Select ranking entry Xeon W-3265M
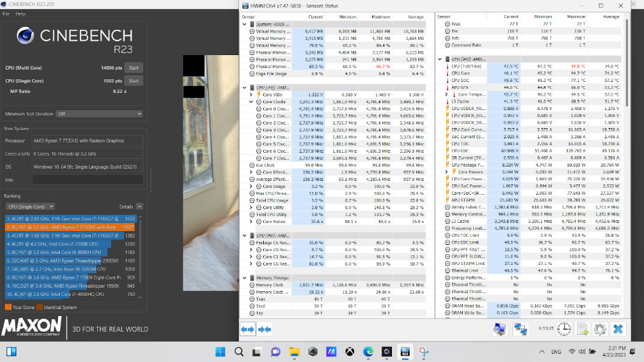Image resolution: width=644 pixels, height=362 pixels. click(x=70, y=269)
